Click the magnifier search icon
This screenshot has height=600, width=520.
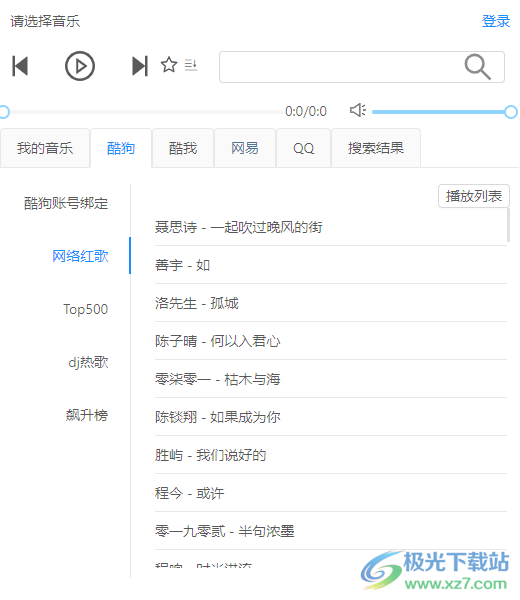pos(478,67)
